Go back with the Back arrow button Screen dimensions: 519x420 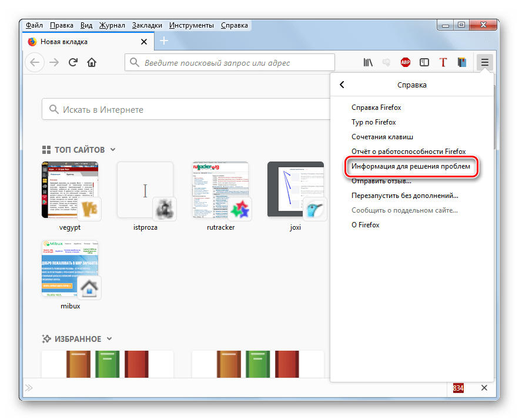pyautogui.click(x=35, y=62)
